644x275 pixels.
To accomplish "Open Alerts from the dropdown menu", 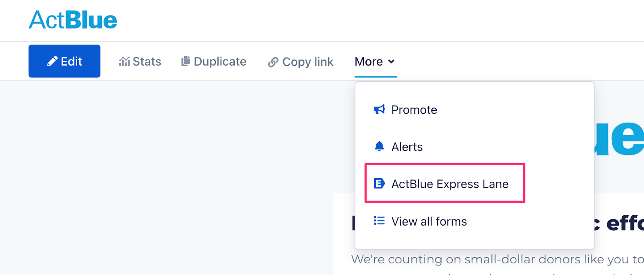I will pos(407,147).
